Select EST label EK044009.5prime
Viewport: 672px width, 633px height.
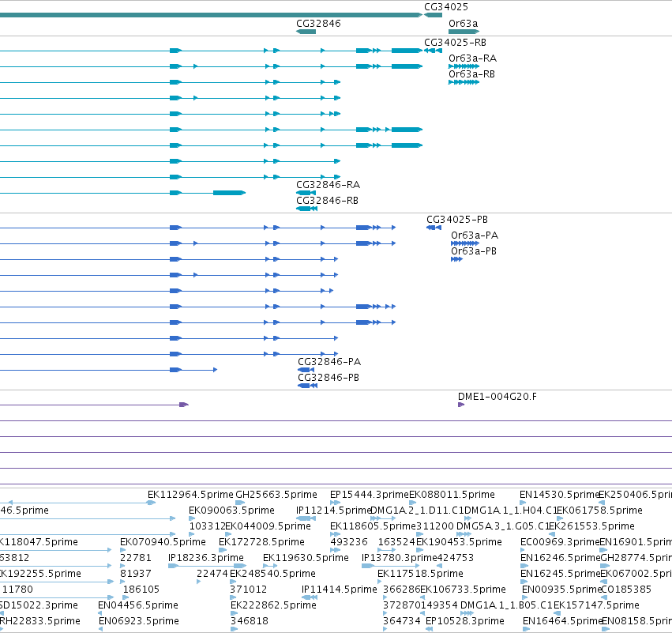pos(268,526)
